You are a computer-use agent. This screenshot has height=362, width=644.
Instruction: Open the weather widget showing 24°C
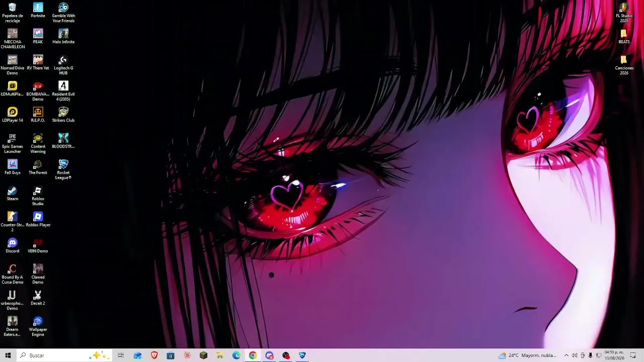(527, 355)
